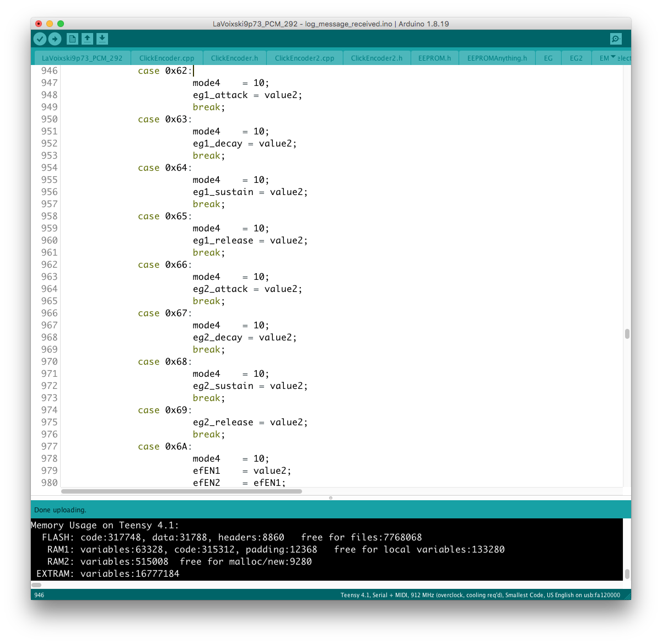Open the Serial Monitor magnifier icon
The height and width of the screenshot is (644, 662).
click(x=616, y=39)
